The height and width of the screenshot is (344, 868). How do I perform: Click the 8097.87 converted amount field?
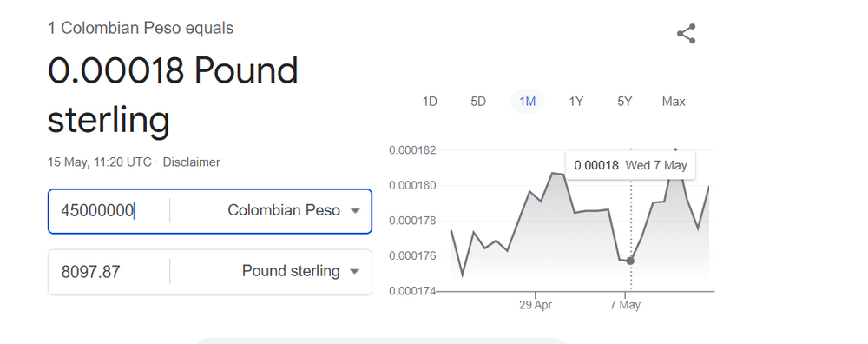[108, 272]
